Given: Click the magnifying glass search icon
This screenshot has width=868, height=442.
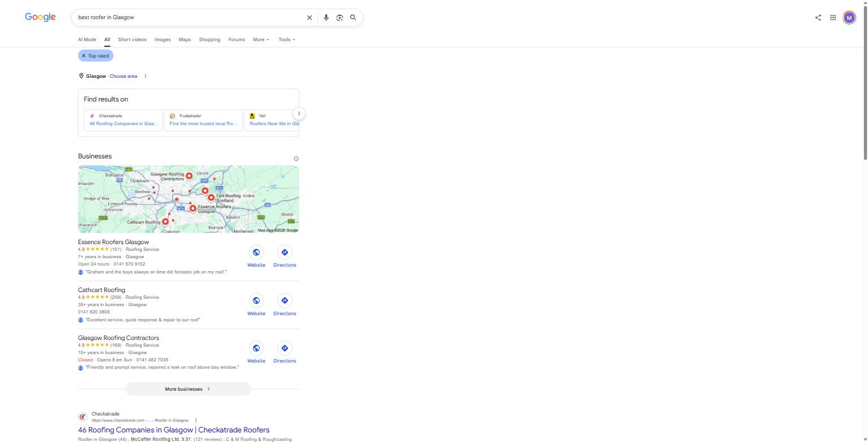Looking at the screenshot, I should 353,17.
